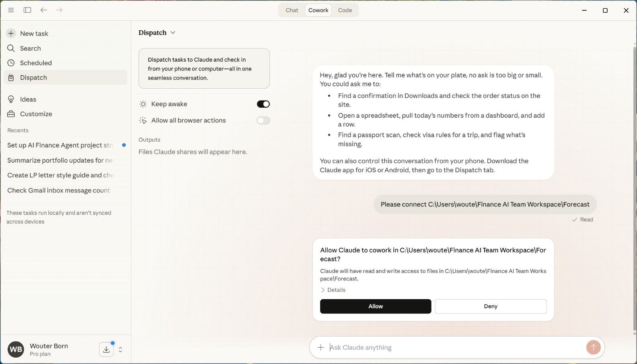Switch to the Chat tab
Viewport: 637px width, 364px height.
[x=291, y=10]
